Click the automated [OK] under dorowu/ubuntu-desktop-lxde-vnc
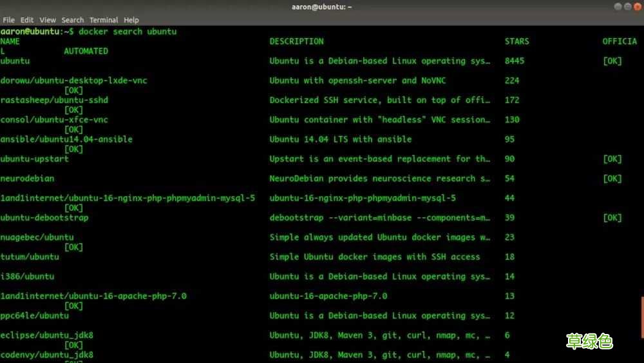Image resolution: width=644 pixels, height=363 pixels. pyautogui.click(x=73, y=90)
